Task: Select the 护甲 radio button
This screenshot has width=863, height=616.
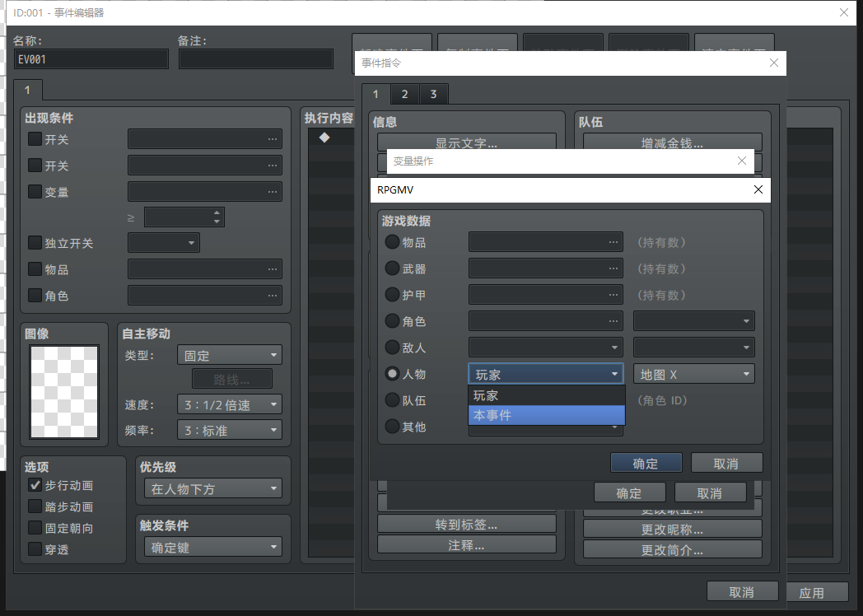Action: [392, 295]
